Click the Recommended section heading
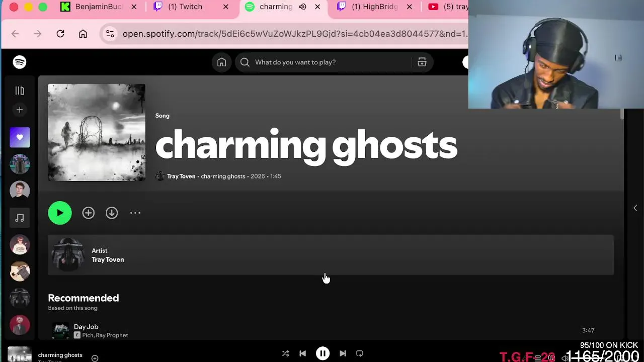 coord(84,298)
